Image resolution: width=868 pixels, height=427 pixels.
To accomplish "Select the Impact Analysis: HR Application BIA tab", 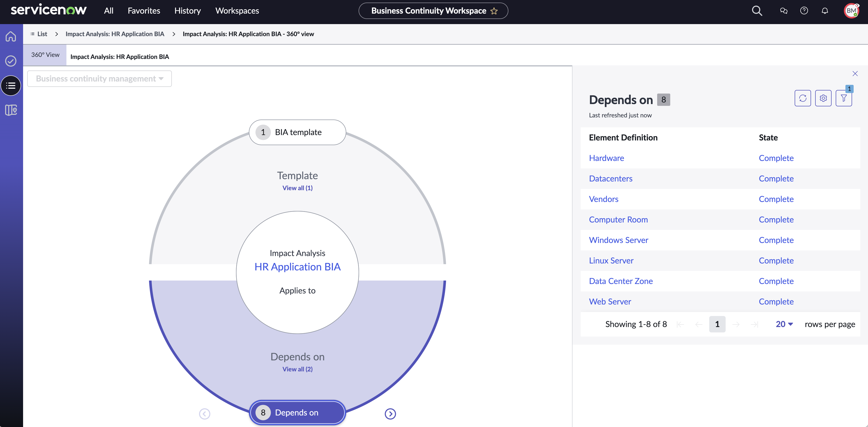I will [x=120, y=57].
